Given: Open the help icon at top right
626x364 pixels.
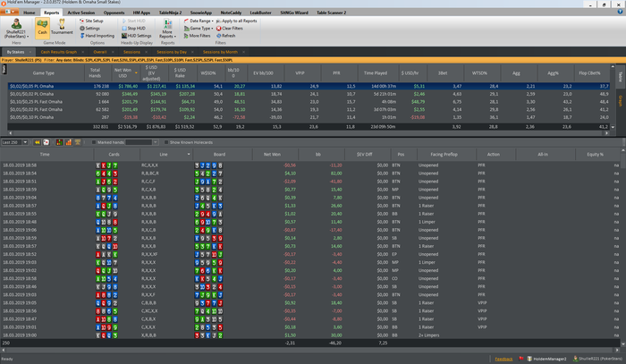Looking at the screenshot, I should pyautogui.click(x=620, y=12).
